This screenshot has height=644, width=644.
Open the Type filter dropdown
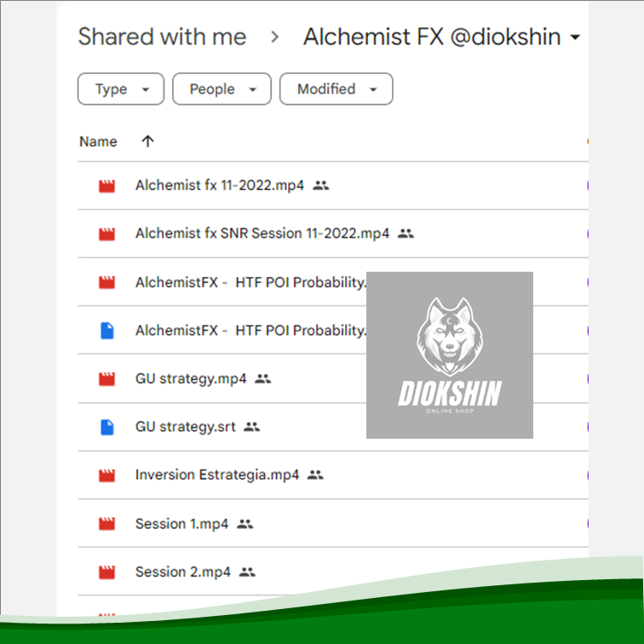point(121,89)
